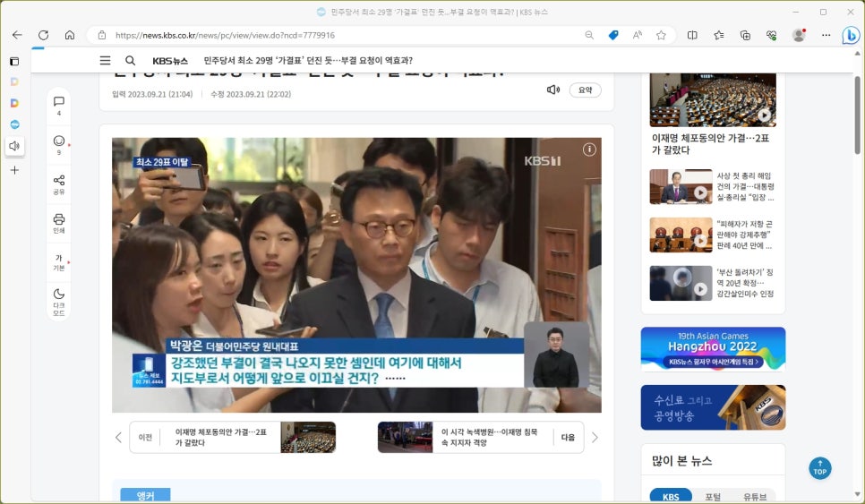865x504 pixels.
Task: Go to KBS뉴스 logo home
Action: (x=170, y=61)
